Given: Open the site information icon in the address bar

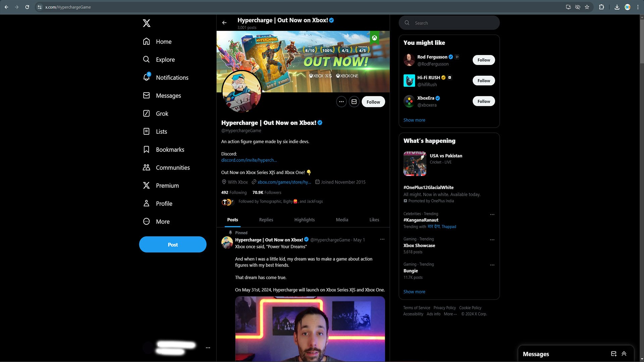Looking at the screenshot, I should coord(40,7).
